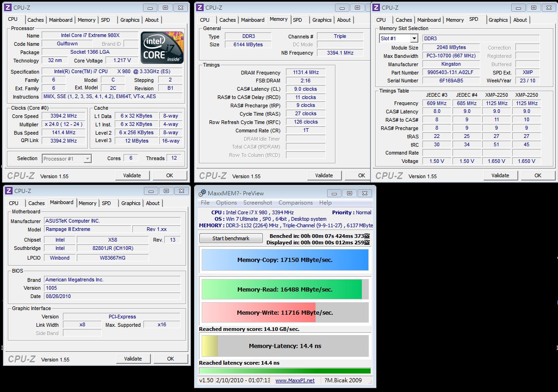This screenshot has width=558, height=392.
Task: Click the Priority : Normal label in MaxxMEM
Action: click(x=352, y=213)
